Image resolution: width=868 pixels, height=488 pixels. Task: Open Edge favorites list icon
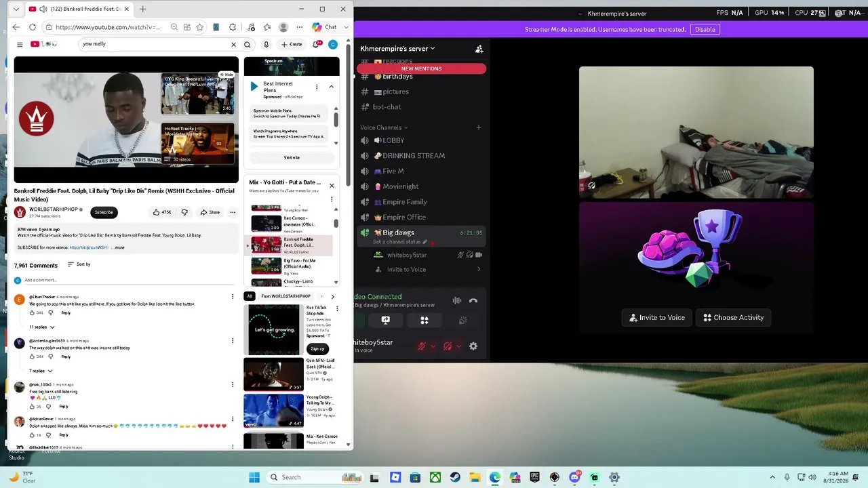click(267, 27)
